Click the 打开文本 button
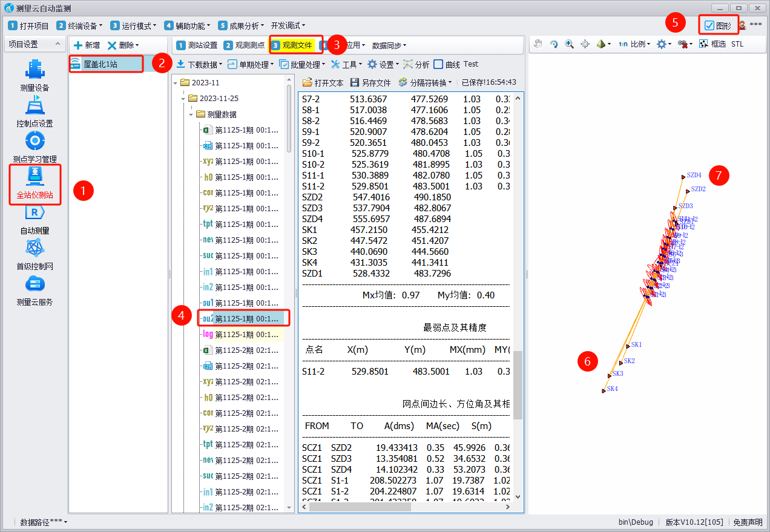 point(323,82)
